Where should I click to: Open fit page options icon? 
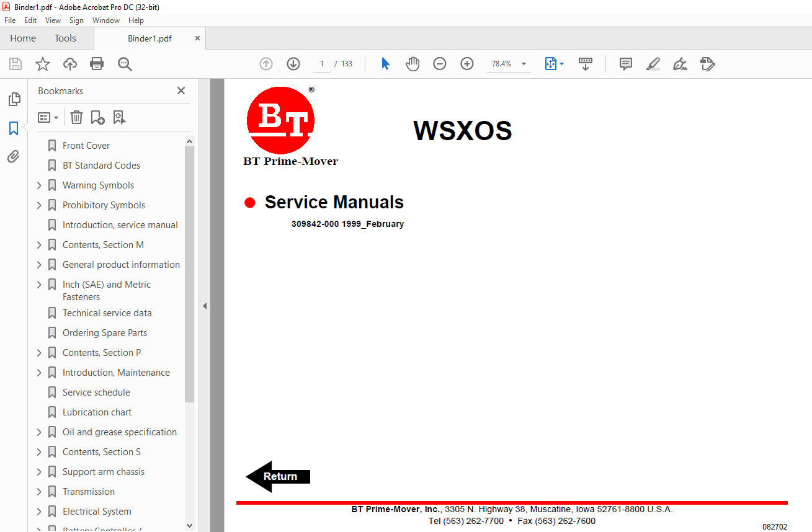coord(554,64)
